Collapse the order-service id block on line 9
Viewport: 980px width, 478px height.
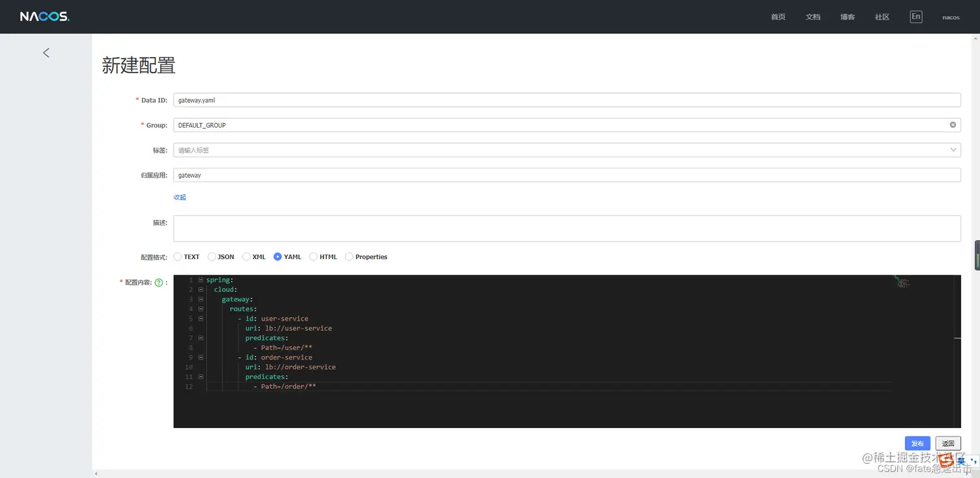pos(201,358)
